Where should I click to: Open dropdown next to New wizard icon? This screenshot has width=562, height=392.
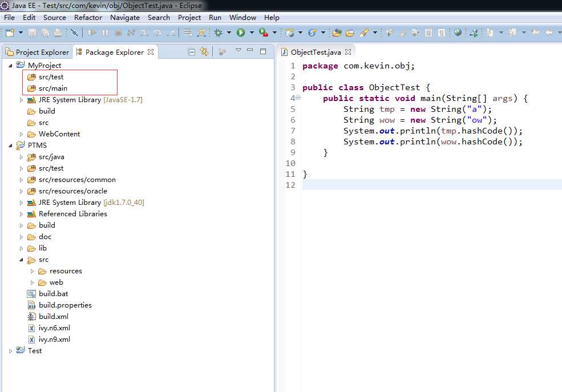(x=21, y=33)
